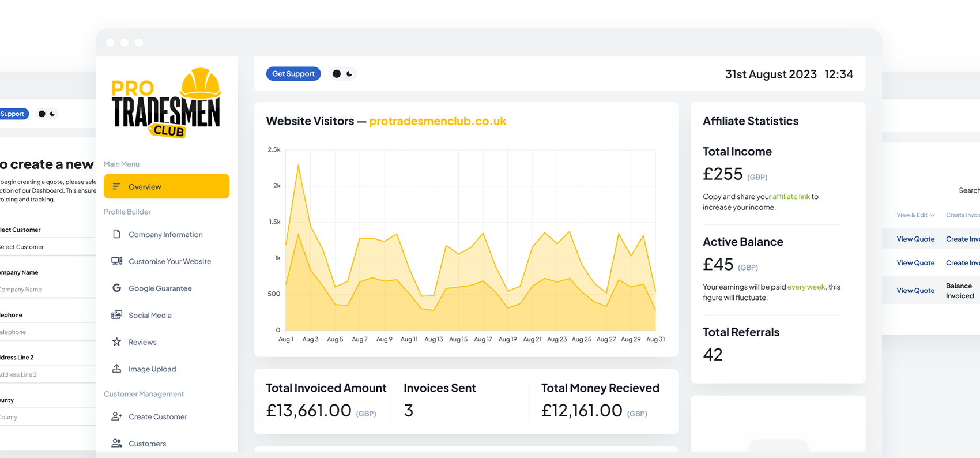
Task: Click £12,161.00 total money received
Action: [x=582, y=410]
